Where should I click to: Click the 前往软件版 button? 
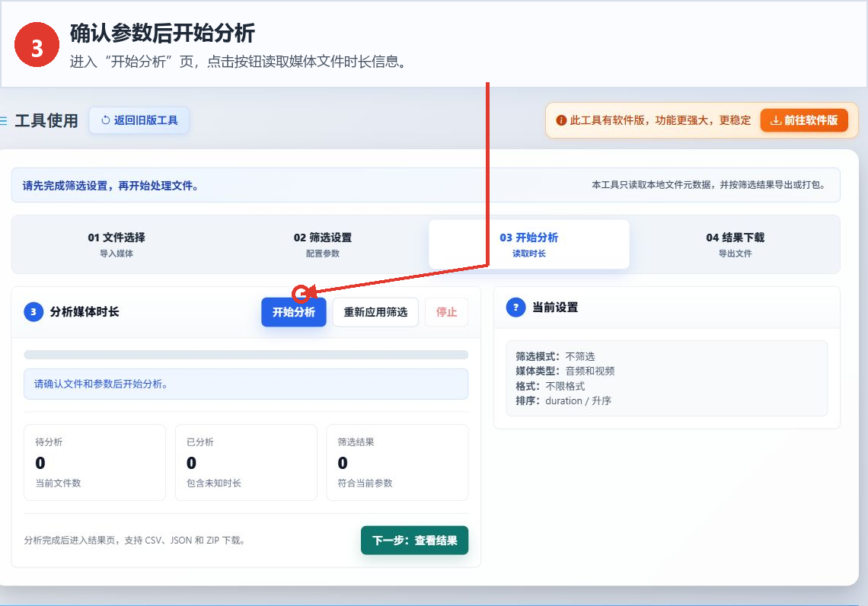(x=804, y=120)
